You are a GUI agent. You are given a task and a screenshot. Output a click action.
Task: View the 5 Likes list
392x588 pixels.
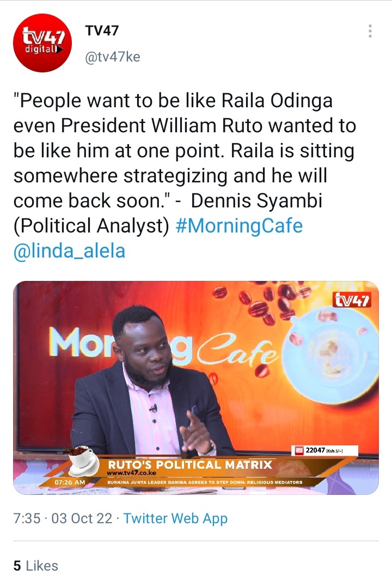pos(35,566)
